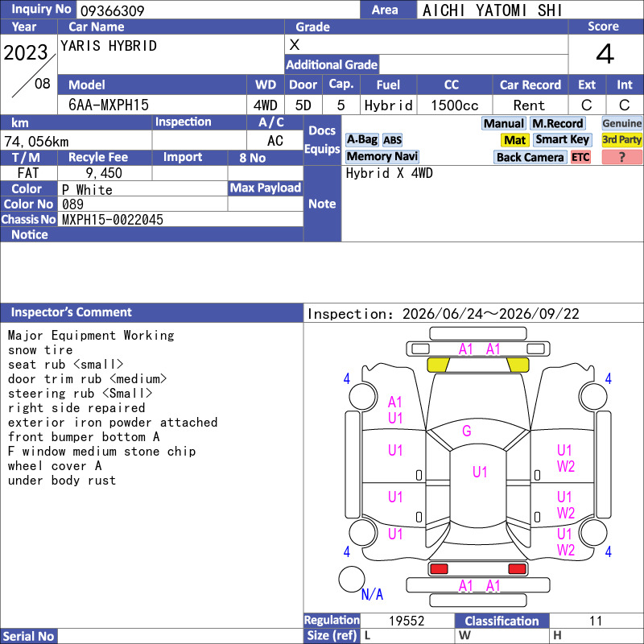Click the score value 4
644x644 pixels.
pos(605,54)
